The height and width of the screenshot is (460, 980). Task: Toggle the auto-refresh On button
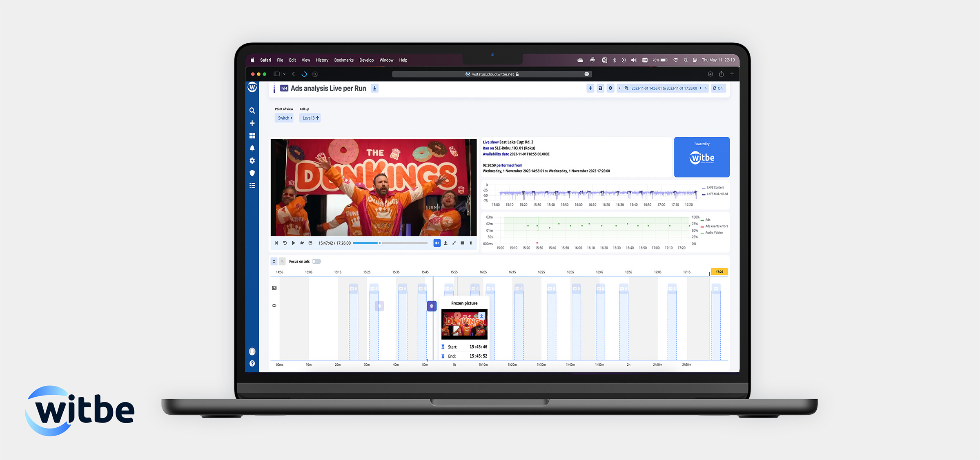(718, 88)
